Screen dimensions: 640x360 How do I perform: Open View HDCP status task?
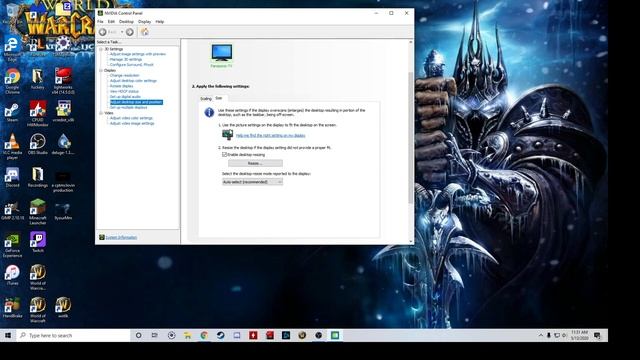124,91
